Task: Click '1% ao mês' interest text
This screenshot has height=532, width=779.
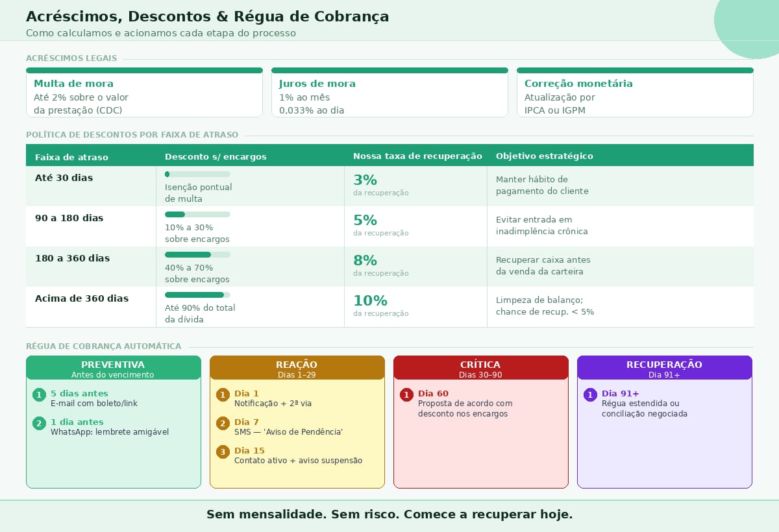Action: point(304,97)
